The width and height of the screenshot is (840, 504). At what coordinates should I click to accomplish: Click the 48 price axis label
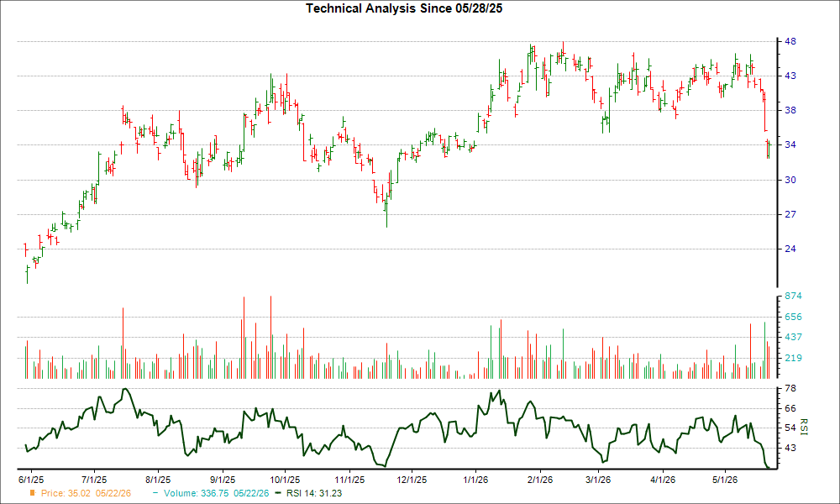790,42
